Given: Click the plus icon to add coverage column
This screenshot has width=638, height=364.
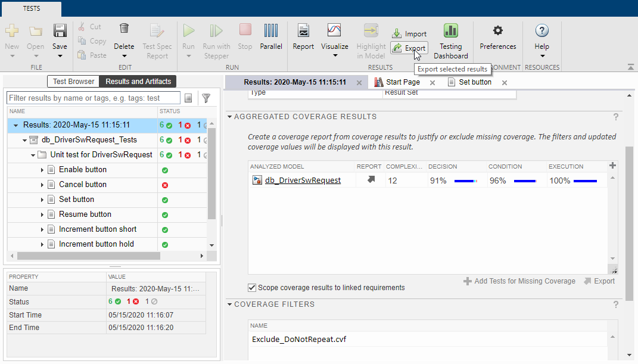Looking at the screenshot, I should 612,166.
